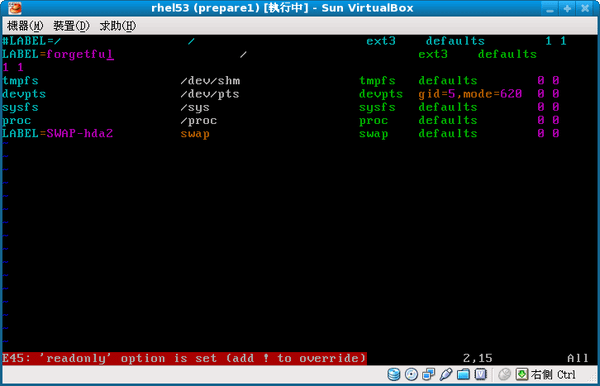
Task: Click the USB devices status icon
Action: click(446, 374)
